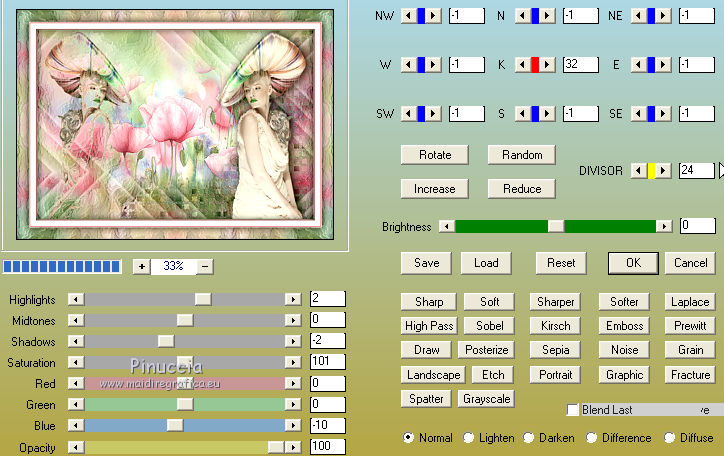724x456 pixels.
Task: Enable the Blend Last checkbox
Action: [x=573, y=410]
